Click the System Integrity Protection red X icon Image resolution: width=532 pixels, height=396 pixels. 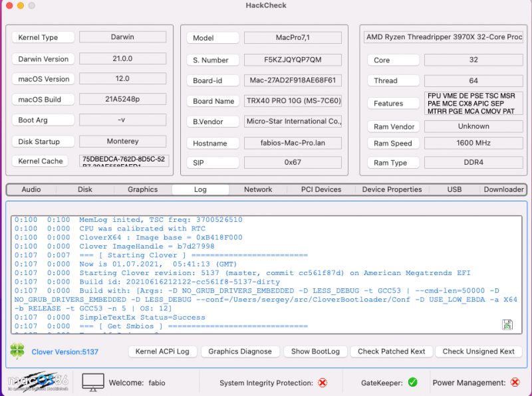coord(323,383)
